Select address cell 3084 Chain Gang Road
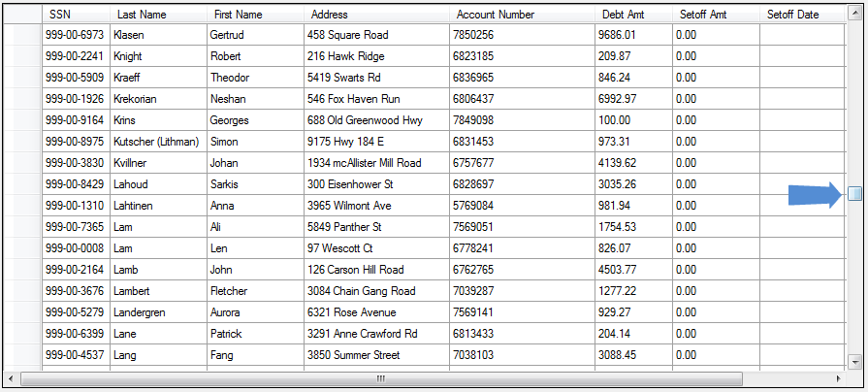The height and width of the screenshot is (392, 868). click(376, 291)
